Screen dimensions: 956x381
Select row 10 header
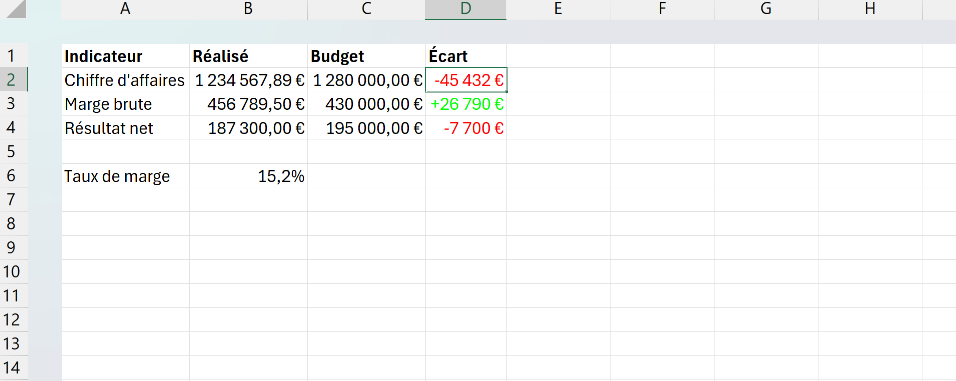13,271
